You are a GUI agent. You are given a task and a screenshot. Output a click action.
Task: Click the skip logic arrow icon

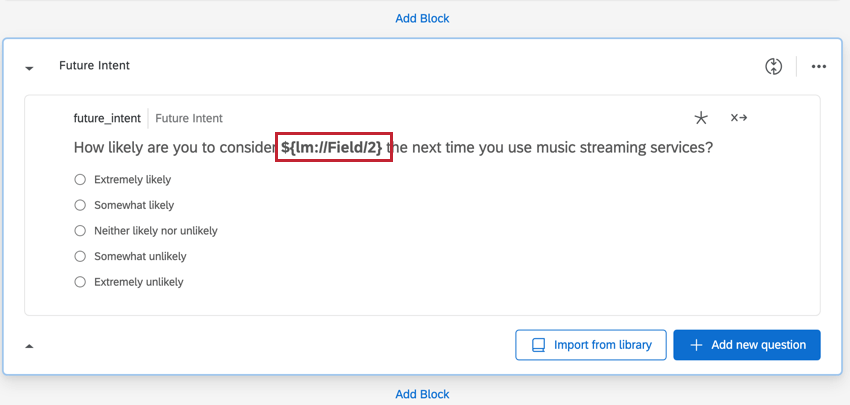(x=739, y=118)
